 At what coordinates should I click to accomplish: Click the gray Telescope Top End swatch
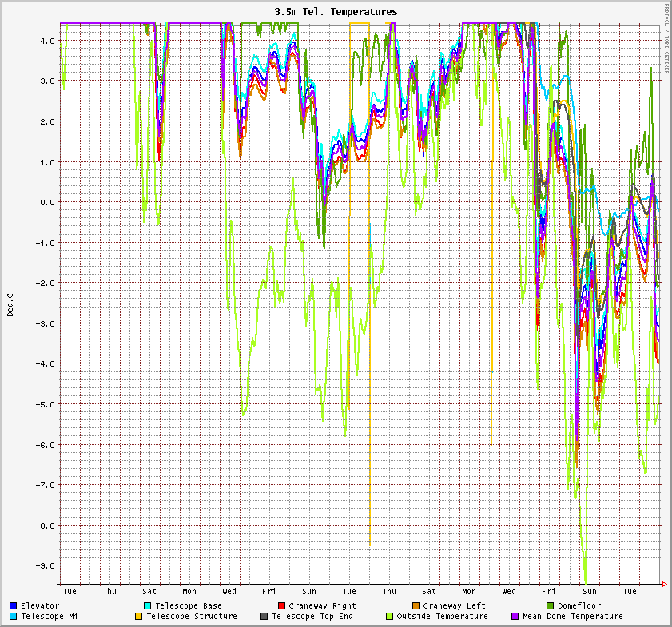pos(264,616)
